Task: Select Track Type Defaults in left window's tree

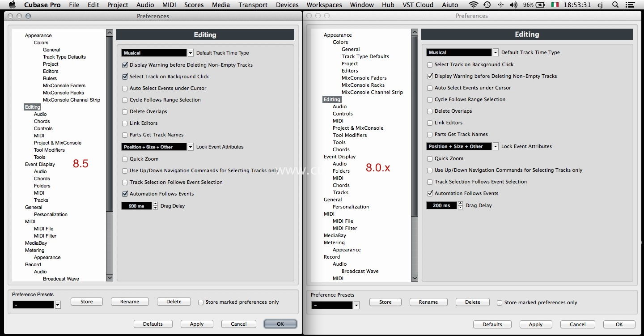Action: tap(64, 57)
